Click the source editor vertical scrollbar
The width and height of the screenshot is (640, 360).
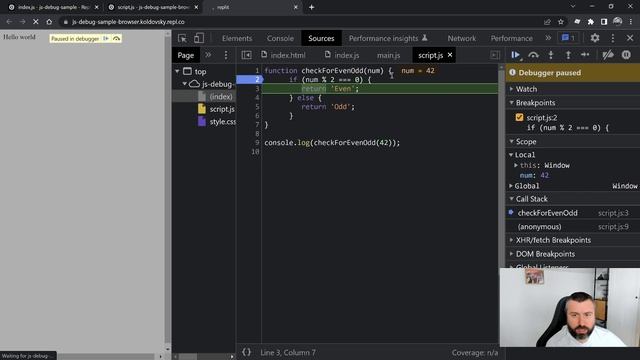pos(502,204)
